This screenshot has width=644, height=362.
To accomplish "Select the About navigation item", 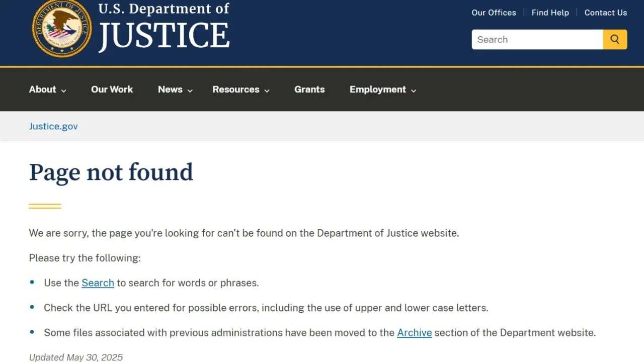I will [42, 89].
